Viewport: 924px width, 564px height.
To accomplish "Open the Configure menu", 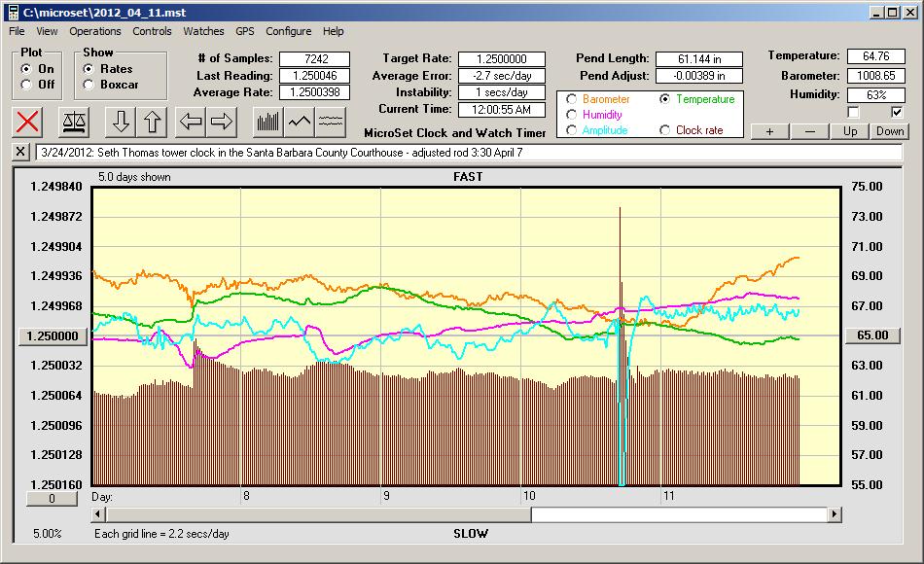I will [289, 31].
